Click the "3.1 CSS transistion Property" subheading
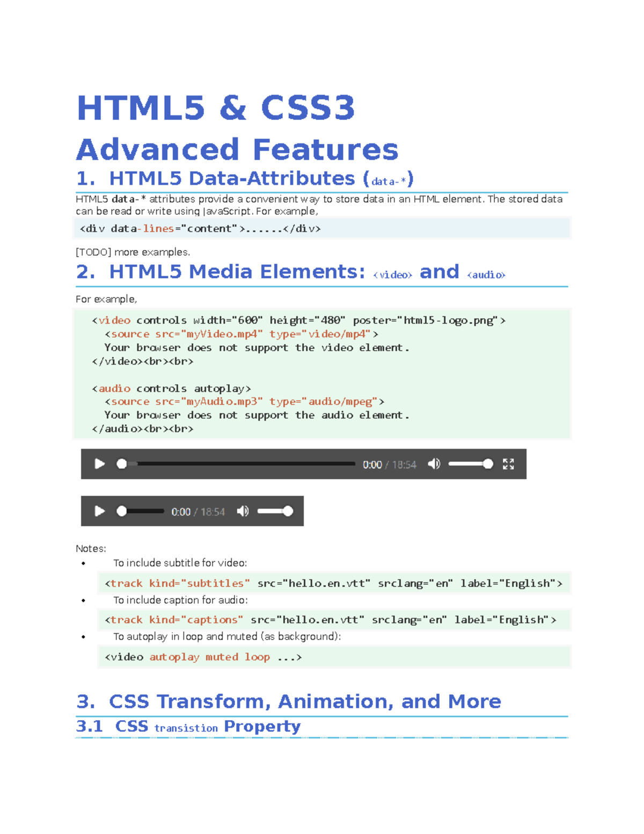The image size is (644, 834). (188, 727)
